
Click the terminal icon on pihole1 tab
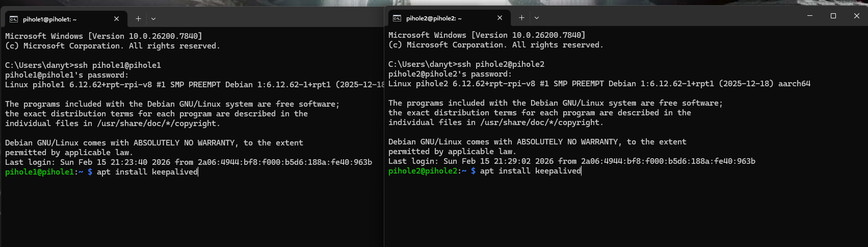14,19
